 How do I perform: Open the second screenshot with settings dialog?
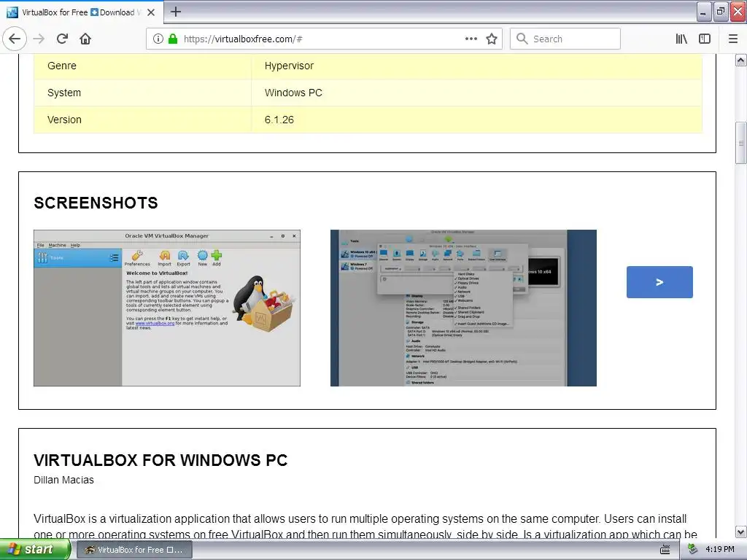point(463,308)
